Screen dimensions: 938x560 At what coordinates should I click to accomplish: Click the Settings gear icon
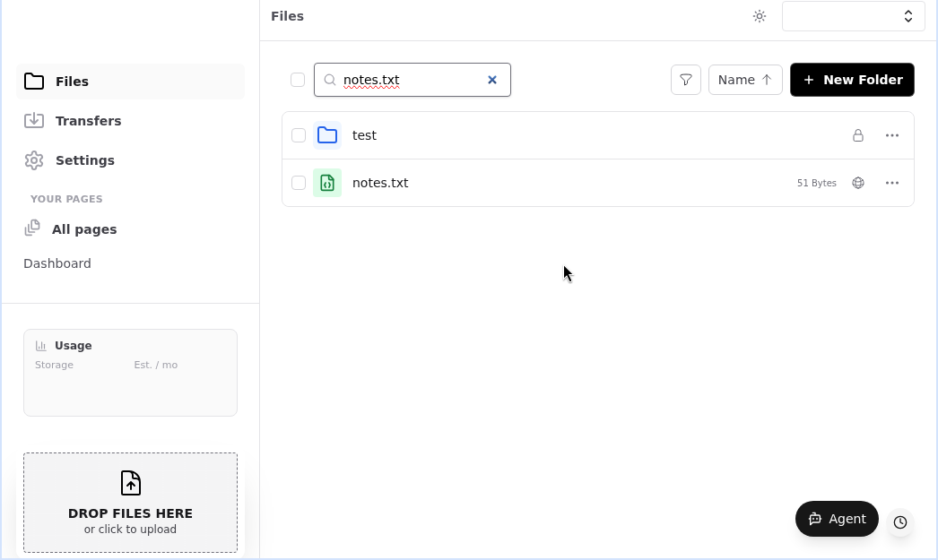34,160
